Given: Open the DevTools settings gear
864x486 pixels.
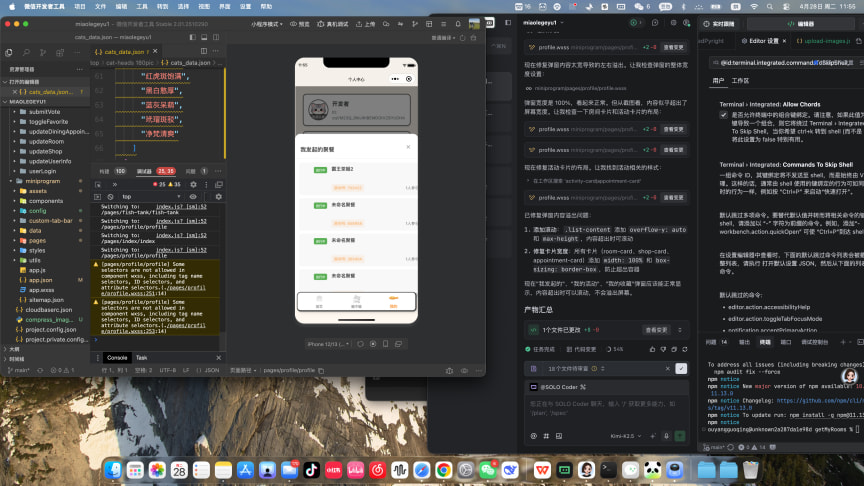Looking at the screenshot, I should coord(193,185).
